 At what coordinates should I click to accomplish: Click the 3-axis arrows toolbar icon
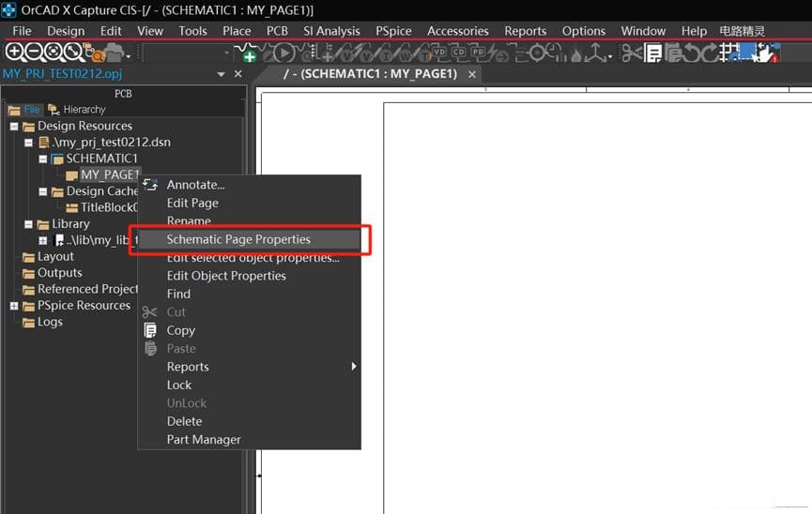tap(596, 53)
